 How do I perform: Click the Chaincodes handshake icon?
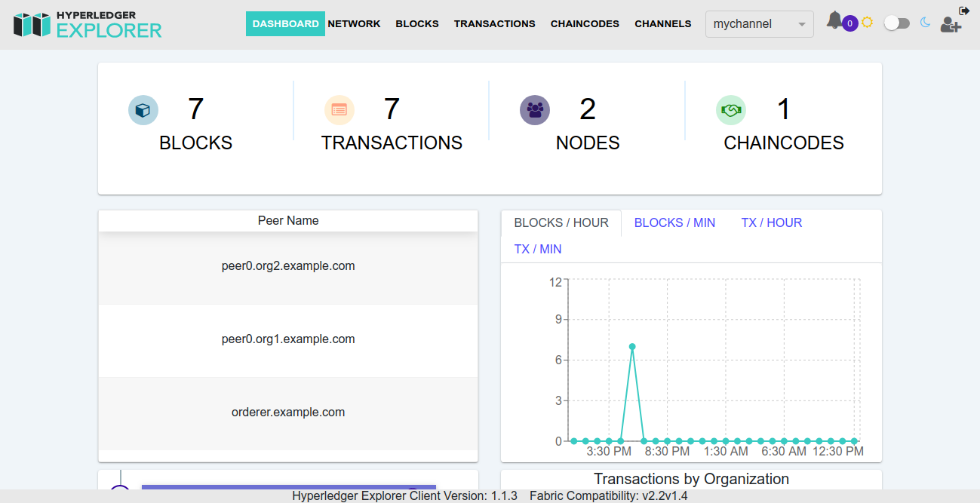[x=730, y=110]
